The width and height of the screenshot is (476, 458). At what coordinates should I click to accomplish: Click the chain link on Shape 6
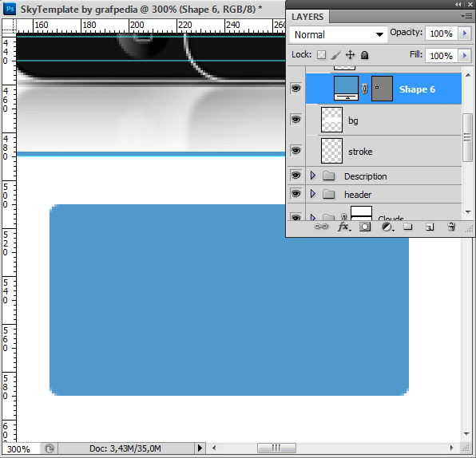coord(365,89)
